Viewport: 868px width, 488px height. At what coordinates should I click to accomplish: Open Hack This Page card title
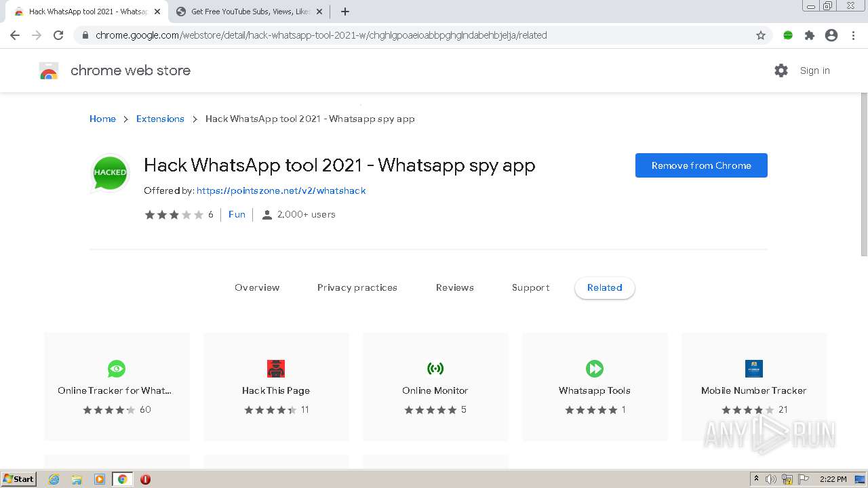pyautogui.click(x=276, y=390)
